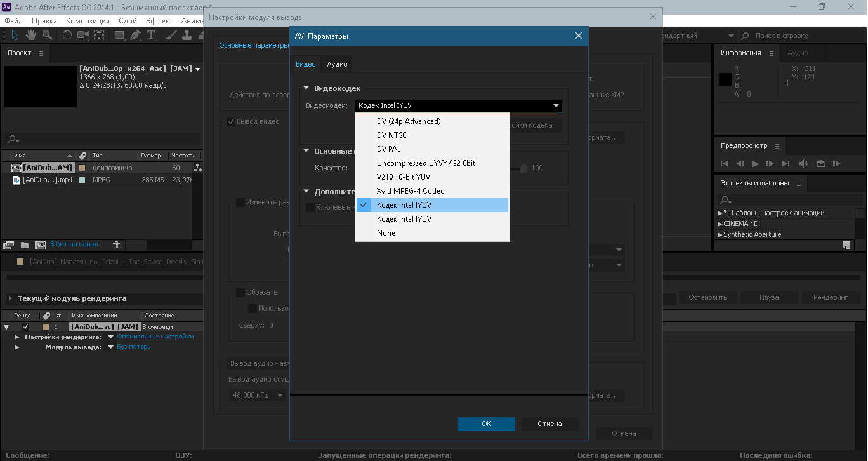Choose V210 10-bit YUV codec
The image size is (868, 461).
pyautogui.click(x=432, y=177)
